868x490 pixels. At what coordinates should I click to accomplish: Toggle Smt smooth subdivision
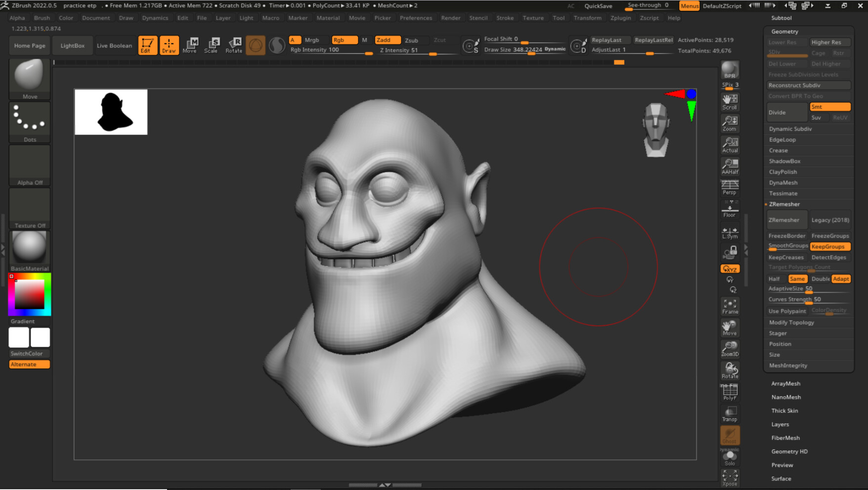coord(830,106)
